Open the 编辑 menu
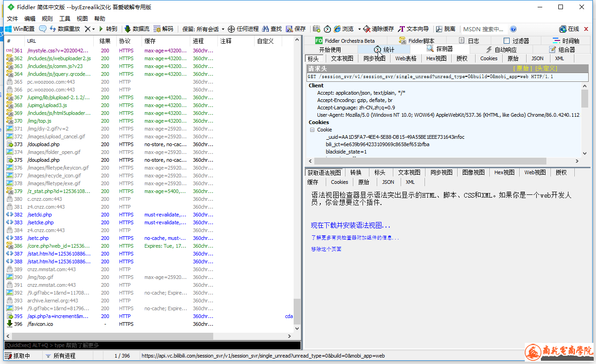The width and height of the screenshot is (596, 364). (30, 19)
